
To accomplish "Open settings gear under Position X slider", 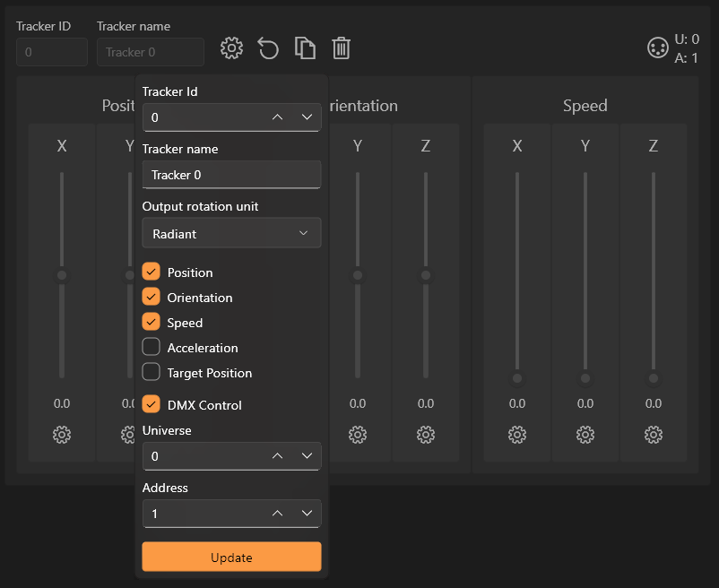I will [x=62, y=435].
